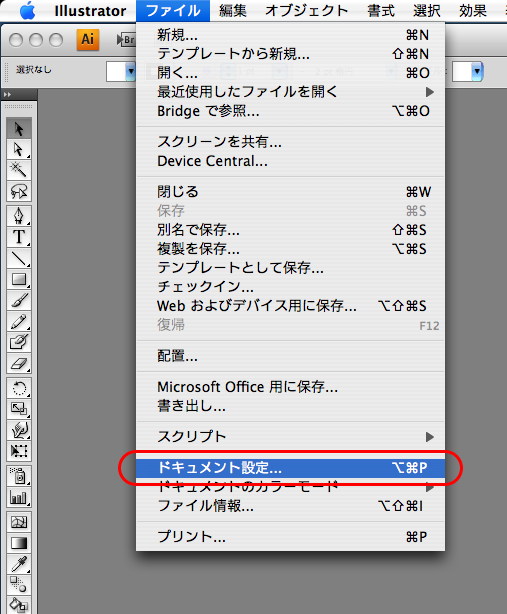Select the Symbol Sprayer tool
Viewport: 507px width, 614px height.
(19, 476)
